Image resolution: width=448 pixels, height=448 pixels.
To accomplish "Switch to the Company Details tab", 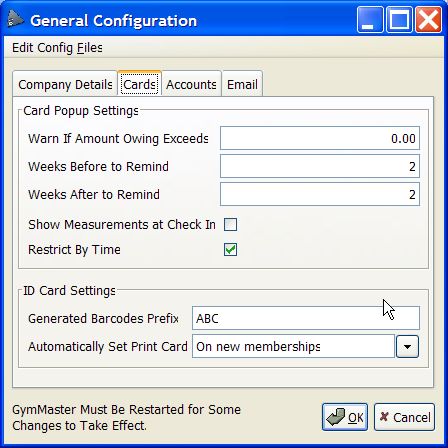I will pyautogui.click(x=65, y=84).
